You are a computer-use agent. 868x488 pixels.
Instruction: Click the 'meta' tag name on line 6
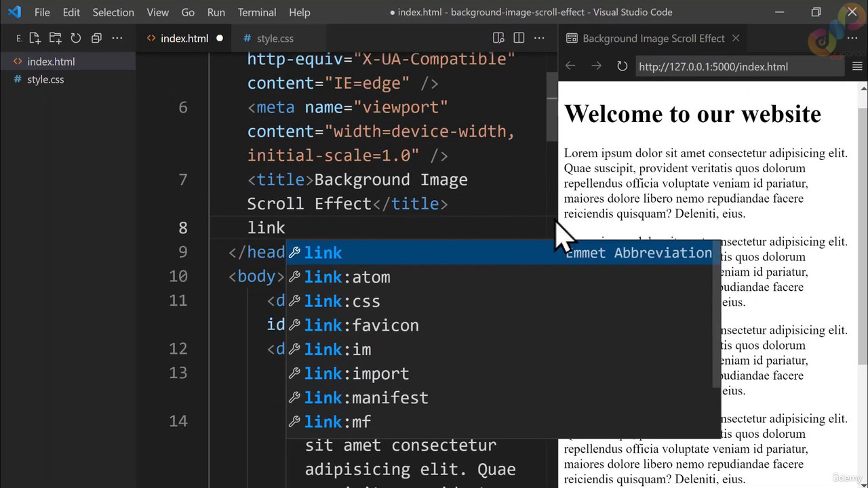click(x=275, y=108)
